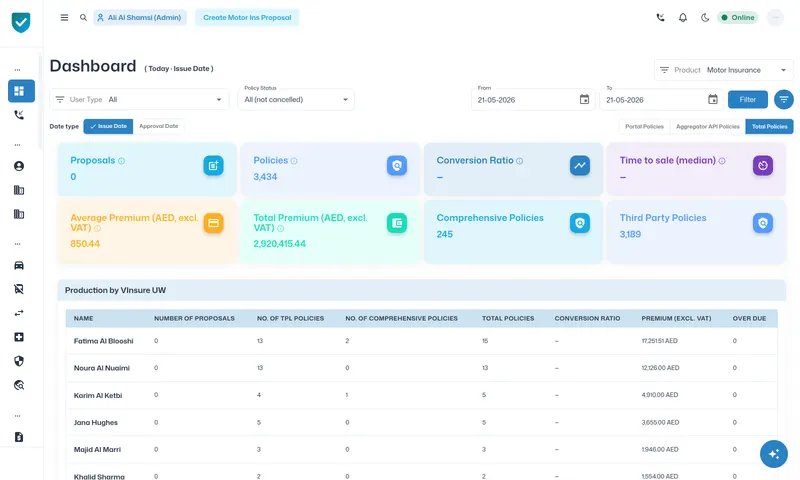800x480 pixels.
Task: Open the medical plus sidebar icon
Action: tap(19, 337)
